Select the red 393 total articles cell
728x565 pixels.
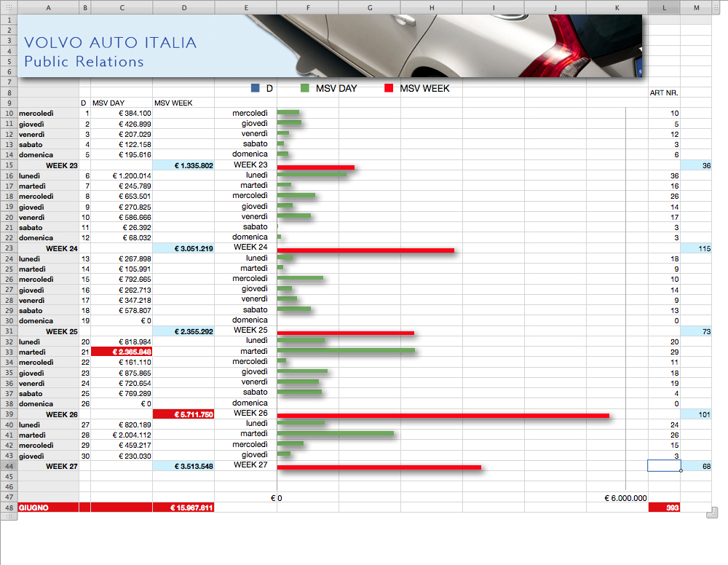(664, 507)
